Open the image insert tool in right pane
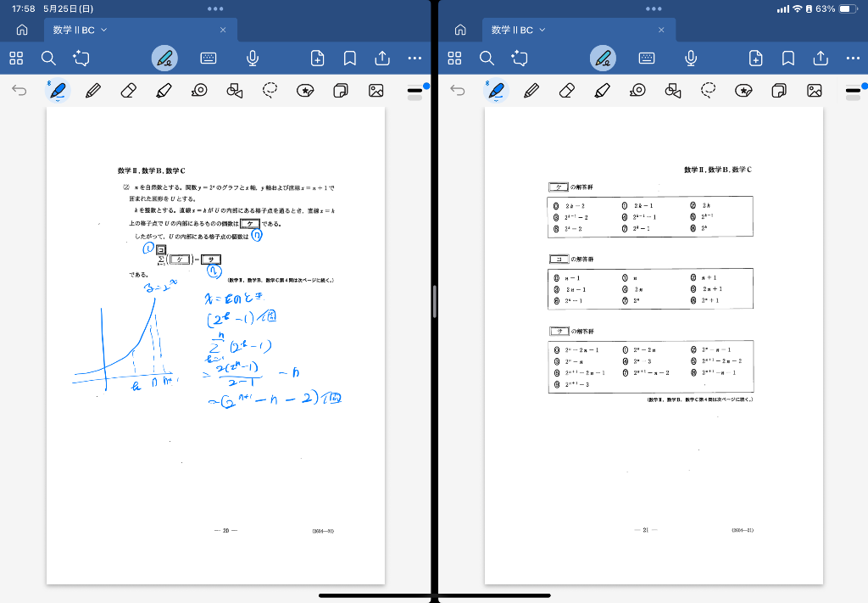The width and height of the screenshot is (868, 603). pyautogui.click(x=815, y=90)
